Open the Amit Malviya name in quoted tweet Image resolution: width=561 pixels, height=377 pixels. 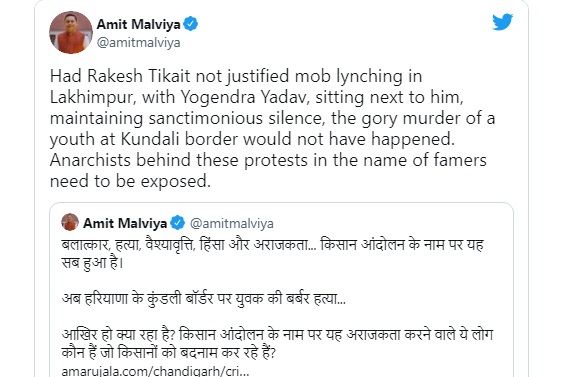(125, 223)
